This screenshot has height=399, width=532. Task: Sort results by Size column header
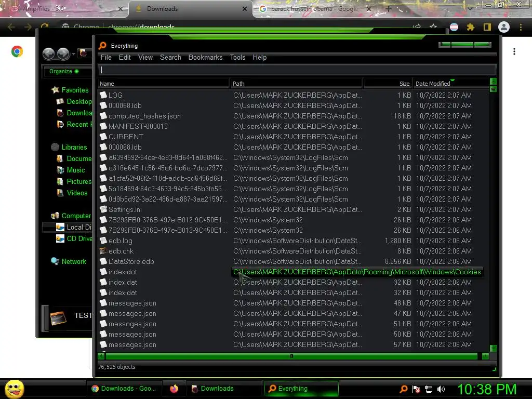click(x=388, y=84)
